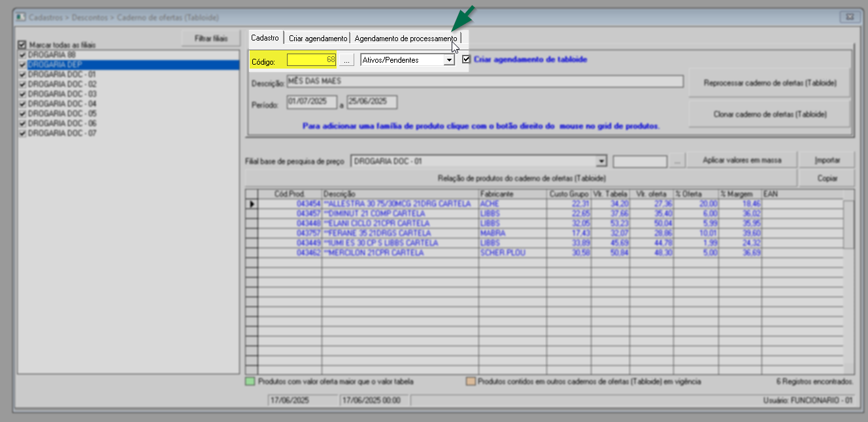Toggle DROGARIA DOC - 01 checkbox in branch list
The width and height of the screenshot is (868, 422).
click(23, 74)
